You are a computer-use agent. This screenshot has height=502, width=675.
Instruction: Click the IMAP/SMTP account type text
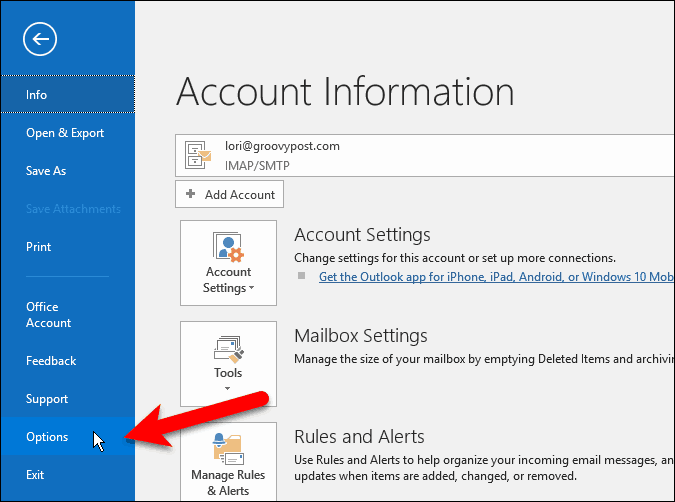coord(257,165)
